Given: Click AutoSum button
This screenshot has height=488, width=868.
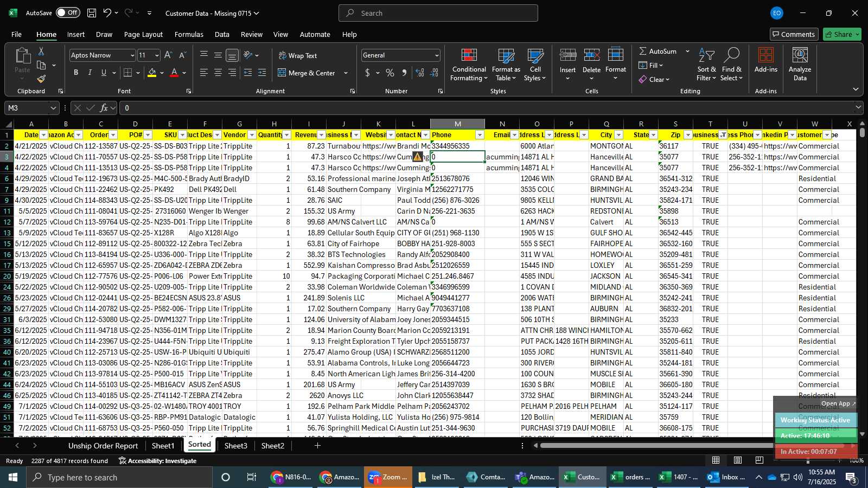Looking at the screenshot, I should coord(658,51).
